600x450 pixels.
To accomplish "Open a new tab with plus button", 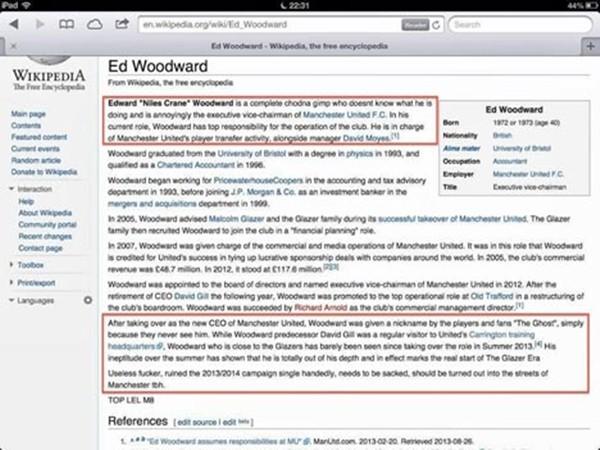I will click(x=591, y=46).
